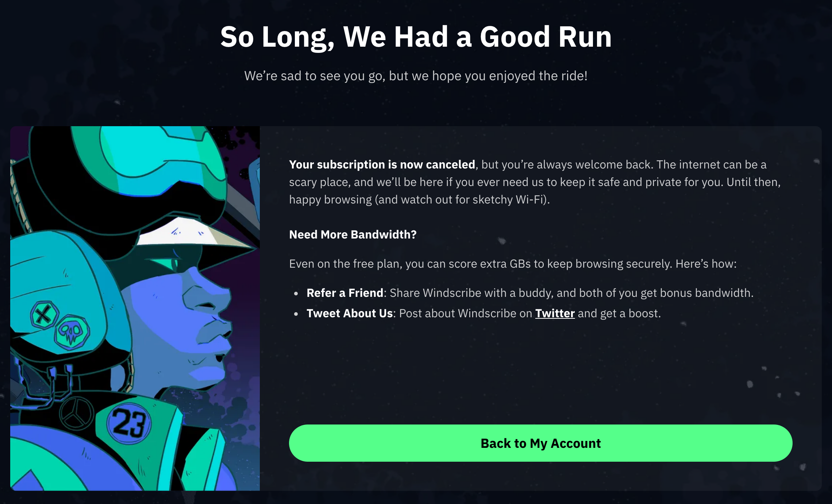Screen dimensions: 832x504
Task: Click the X sticker on the helmet
Action: tap(44, 315)
